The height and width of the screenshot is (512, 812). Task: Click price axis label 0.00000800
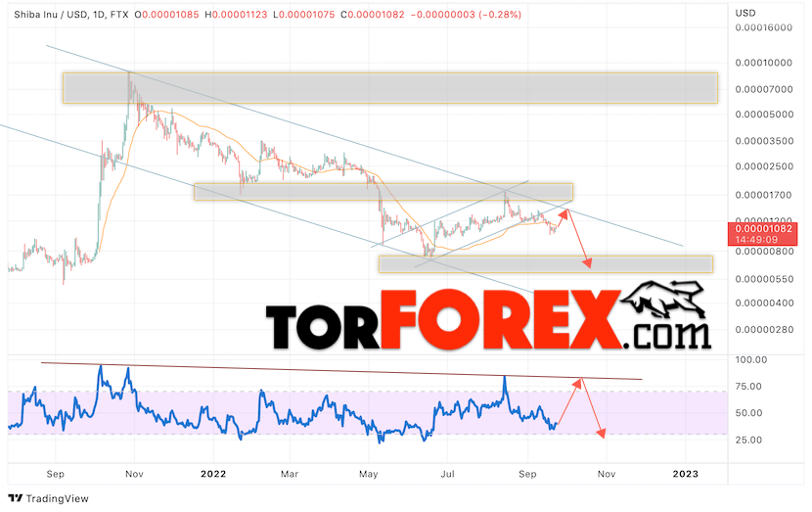tap(764, 252)
